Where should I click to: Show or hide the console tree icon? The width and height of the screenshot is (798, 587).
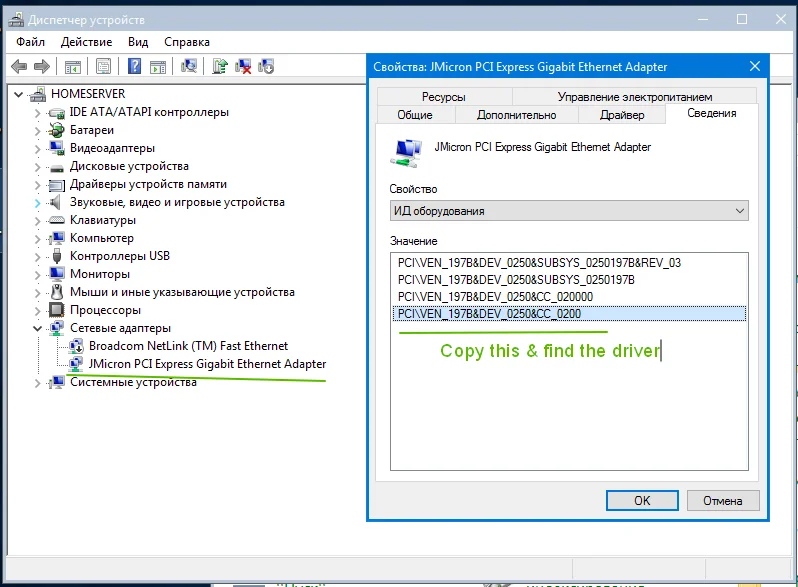point(73,67)
